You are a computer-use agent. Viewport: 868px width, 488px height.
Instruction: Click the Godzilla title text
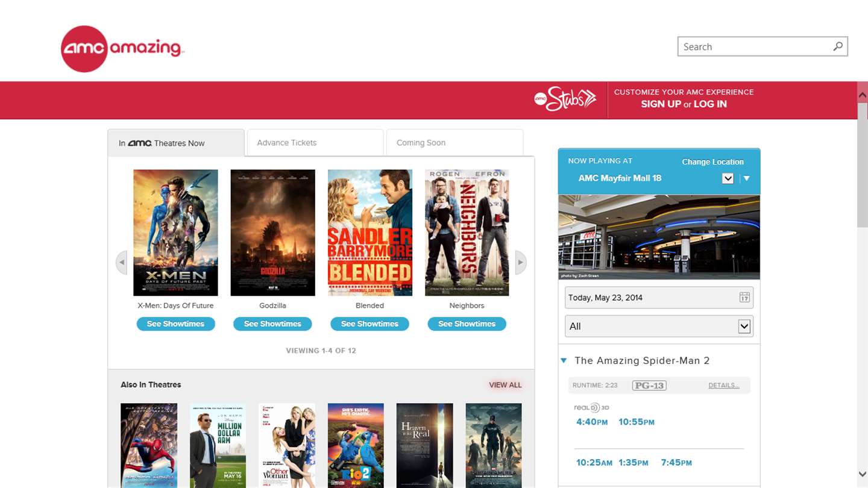[272, 305]
